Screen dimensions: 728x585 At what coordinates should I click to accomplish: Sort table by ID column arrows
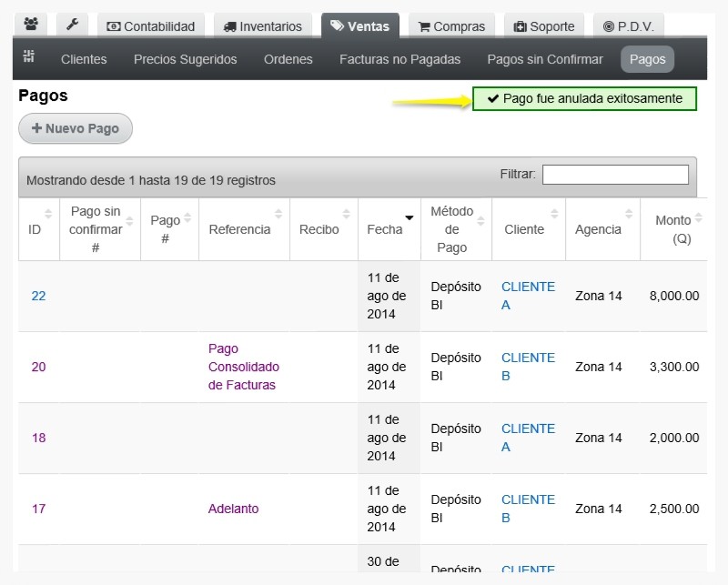click(x=48, y=214)
